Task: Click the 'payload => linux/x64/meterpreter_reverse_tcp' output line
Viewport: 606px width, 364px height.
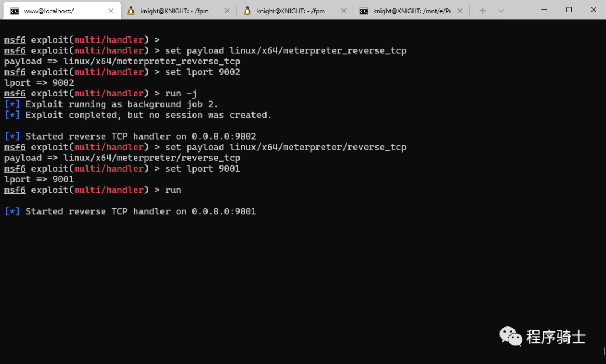Action: click(122, 62)
